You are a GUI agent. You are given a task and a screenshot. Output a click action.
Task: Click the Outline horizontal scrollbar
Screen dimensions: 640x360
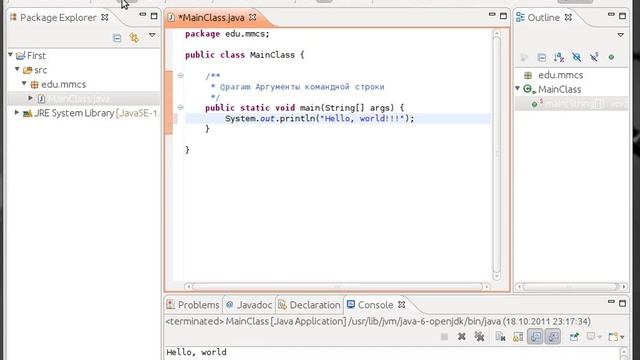(x=571, y=287)
